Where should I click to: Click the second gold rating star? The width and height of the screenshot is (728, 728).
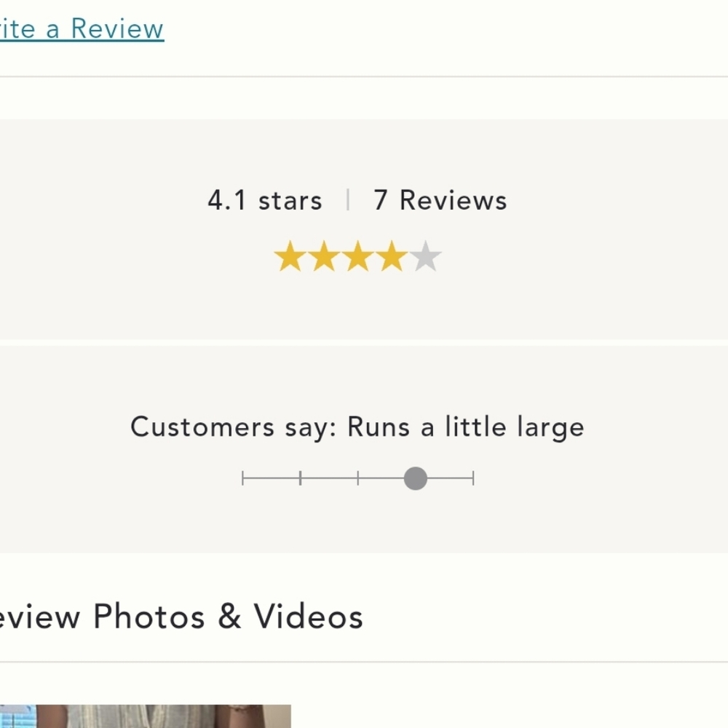click(x=324, y=256)
